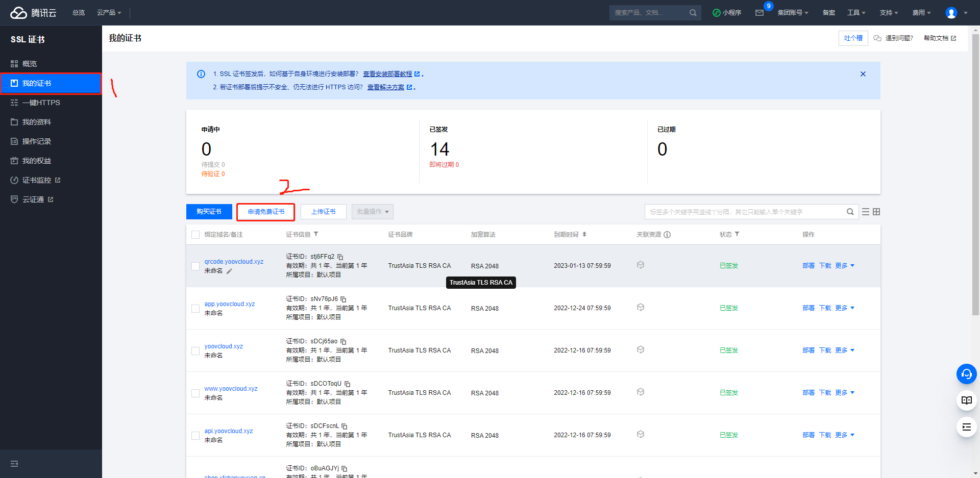Expand the 集团账号 dropdown

coord(793,13)
